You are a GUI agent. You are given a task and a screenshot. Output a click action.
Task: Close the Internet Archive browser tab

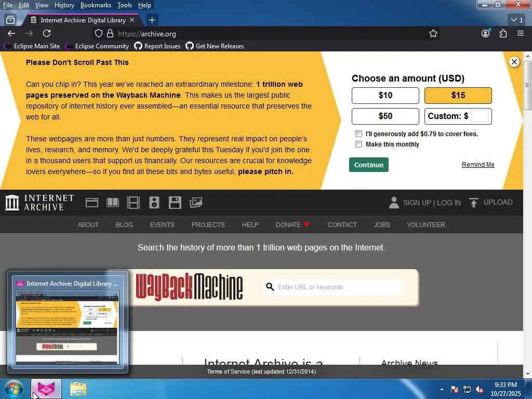tap(132, 20)
